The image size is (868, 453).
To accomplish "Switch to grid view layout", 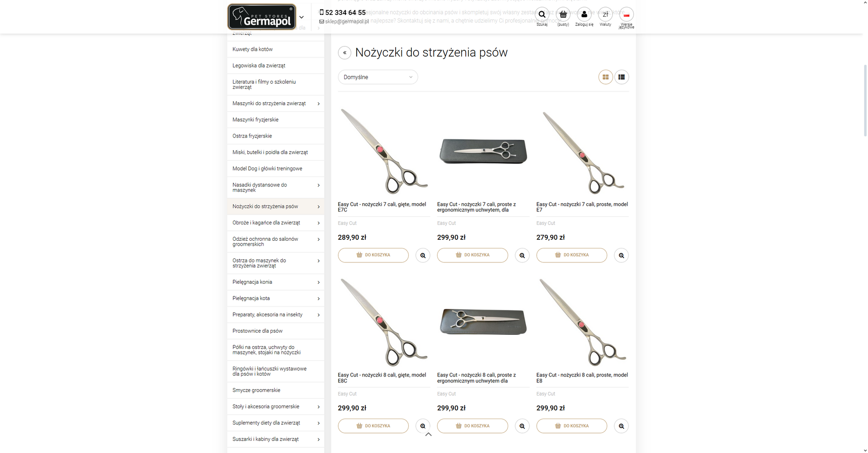I will click(606, 77).
